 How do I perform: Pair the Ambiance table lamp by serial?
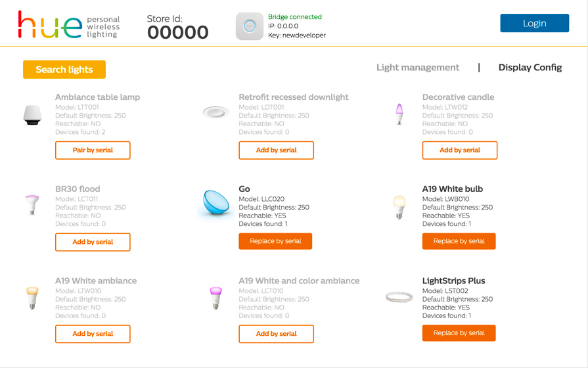click(93, 150)
